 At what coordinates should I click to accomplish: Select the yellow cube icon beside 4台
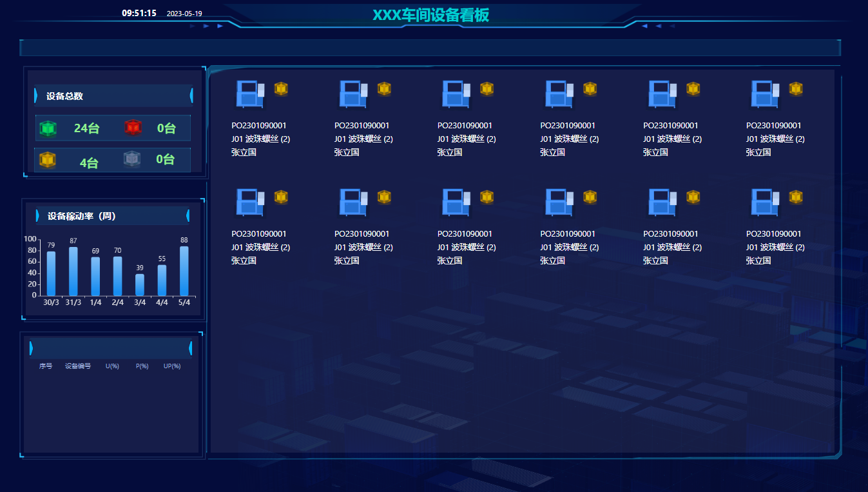(x=48, y=160)
